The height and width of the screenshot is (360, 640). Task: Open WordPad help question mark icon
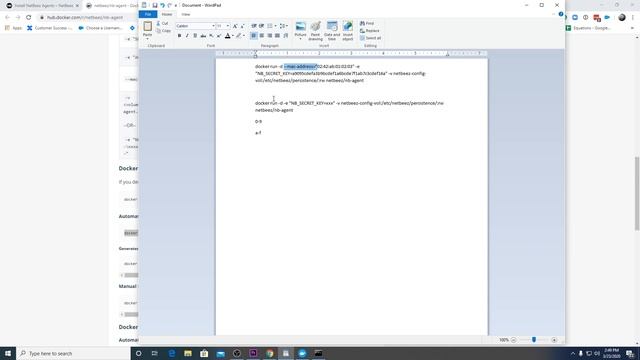[561, 14]
